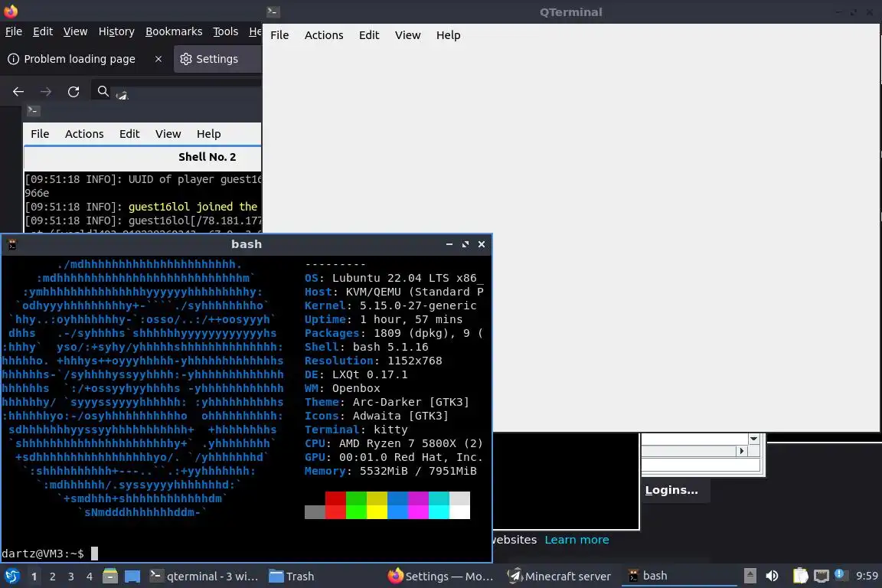Open file manager icon in taskbar
Screen dimensions: 882x588
click(110, 576)
